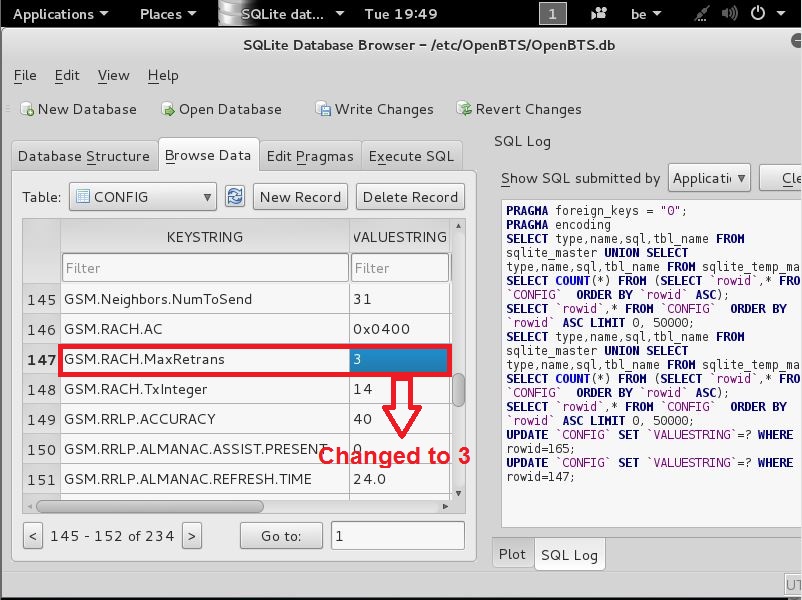This screenshot has height=600, width=802.
Task: Open the File menu
Action: (x=25, y=76)
